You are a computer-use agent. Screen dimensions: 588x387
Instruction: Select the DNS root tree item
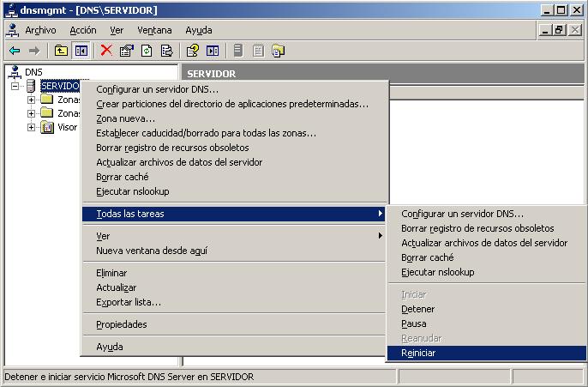click(33, 72)
